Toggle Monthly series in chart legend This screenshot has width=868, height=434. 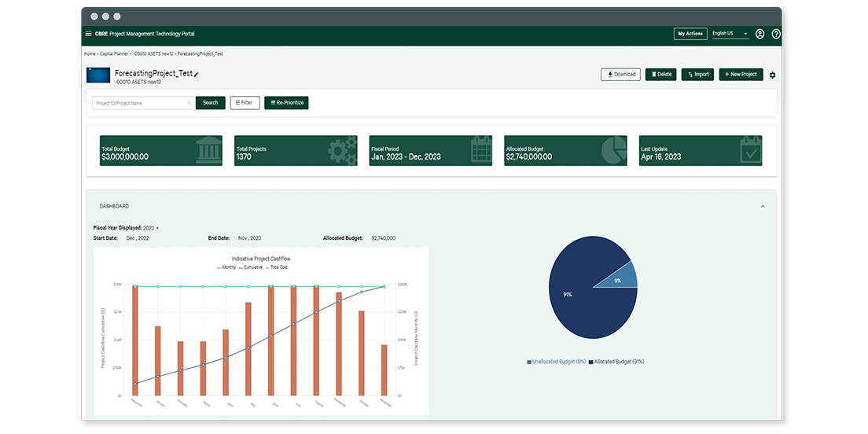click(226, 267)
